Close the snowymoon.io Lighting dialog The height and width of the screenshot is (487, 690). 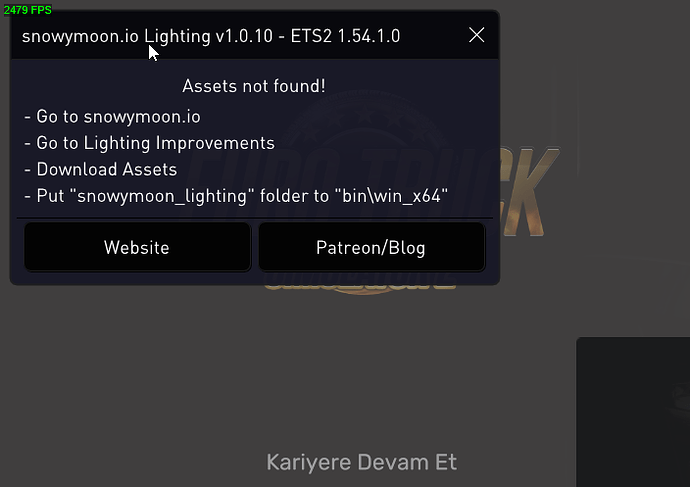coord(477,35)
